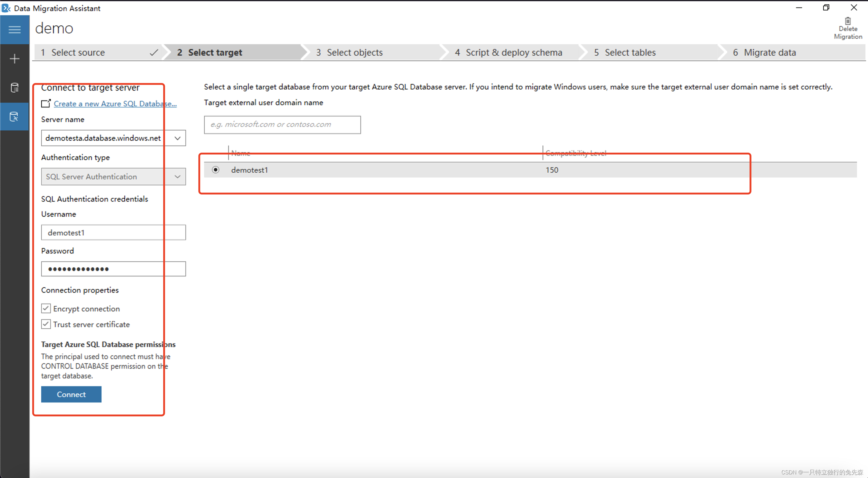Toggle the Encrypt connection checkbox
This screenshot has height=478, width=868.
click(46, 309)
